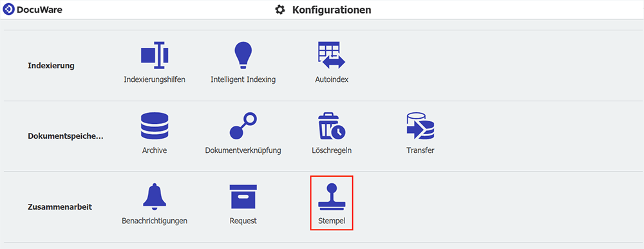This screenshot has height=249, width=644.
Task: Open the Transfer database icon
Action: click(x=420, y=126)
